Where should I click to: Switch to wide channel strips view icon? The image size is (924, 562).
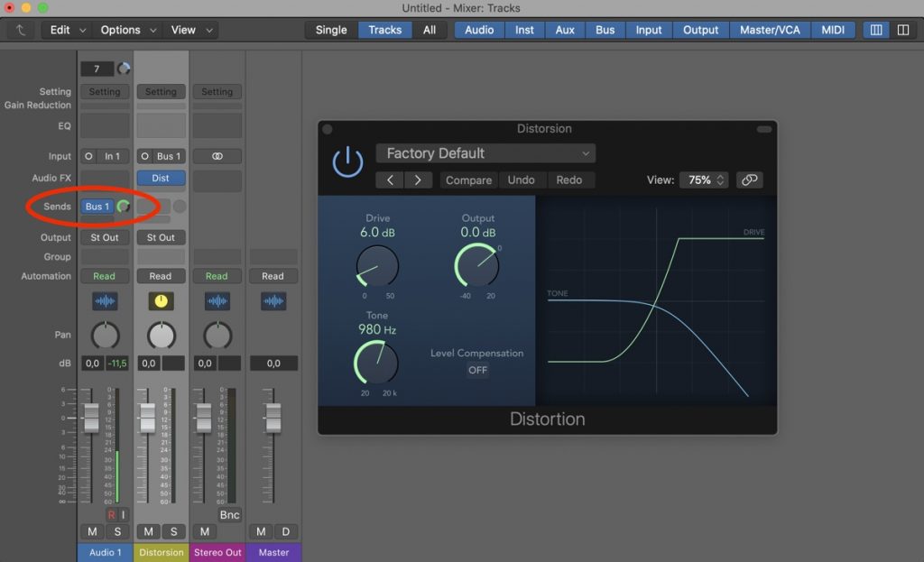902,30
